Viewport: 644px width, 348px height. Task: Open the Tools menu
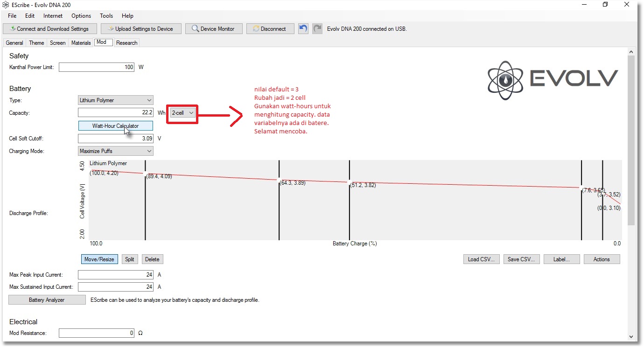(x=106, y=16)
